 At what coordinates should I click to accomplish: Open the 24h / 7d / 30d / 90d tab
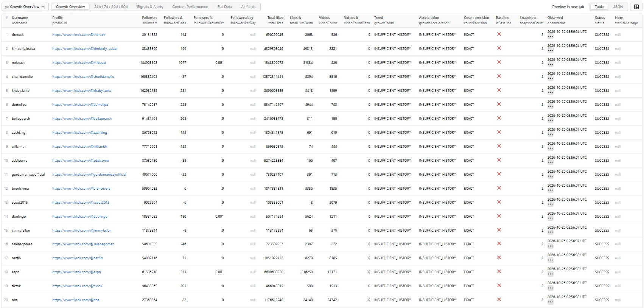111,7
